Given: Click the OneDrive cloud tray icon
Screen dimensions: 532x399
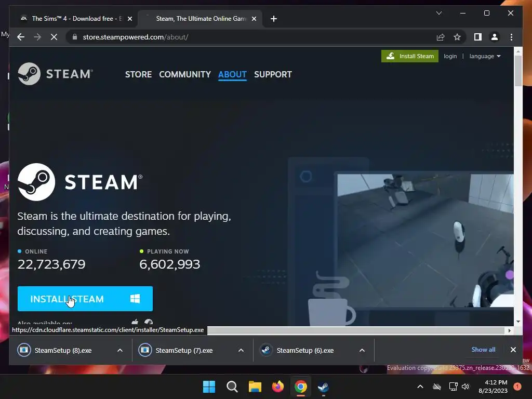Looking at the screenshot, I should 437,387.
